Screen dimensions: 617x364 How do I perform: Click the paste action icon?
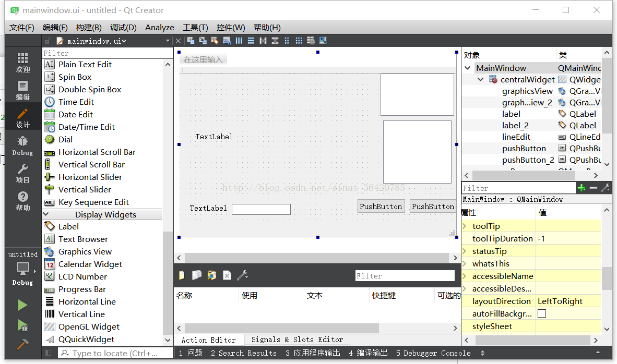[212, 275]
